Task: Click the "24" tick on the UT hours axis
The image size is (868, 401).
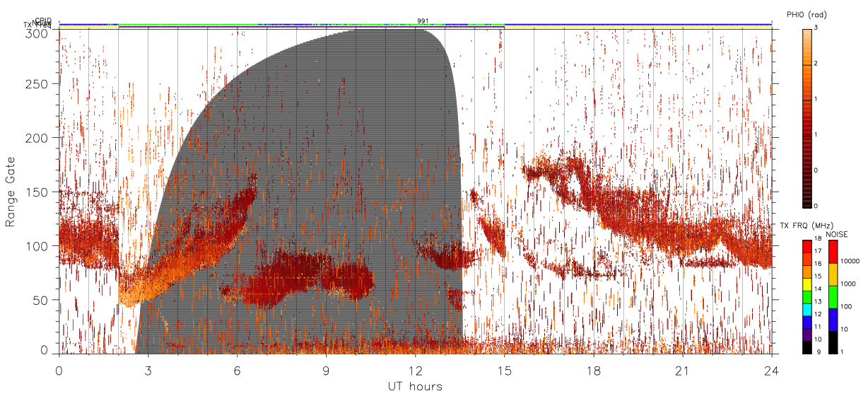Action: tap(772, 370)
